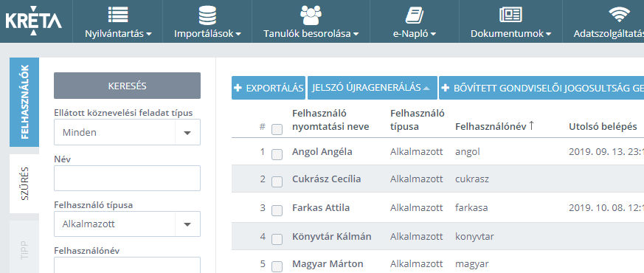Click the username konyvtar
The width and height of the screenshot is (644, 273).
coord(474,236)
